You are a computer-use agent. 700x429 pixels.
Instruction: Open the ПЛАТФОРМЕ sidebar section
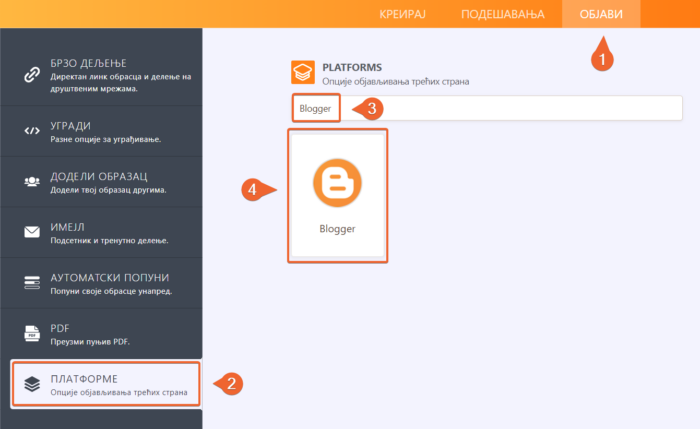pos(106,384)
